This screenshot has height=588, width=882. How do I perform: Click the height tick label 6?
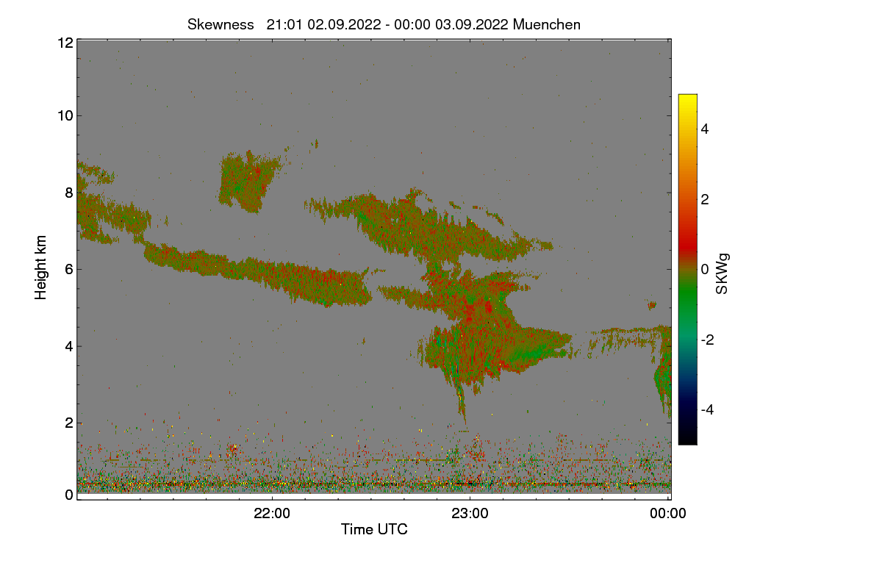68,269
